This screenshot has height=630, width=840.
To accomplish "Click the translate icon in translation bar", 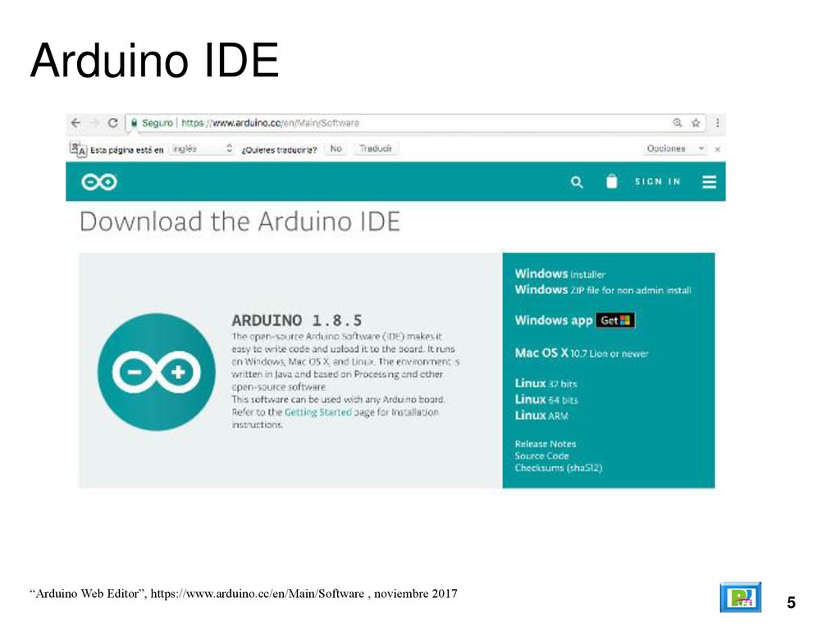I will pos(78,149).
